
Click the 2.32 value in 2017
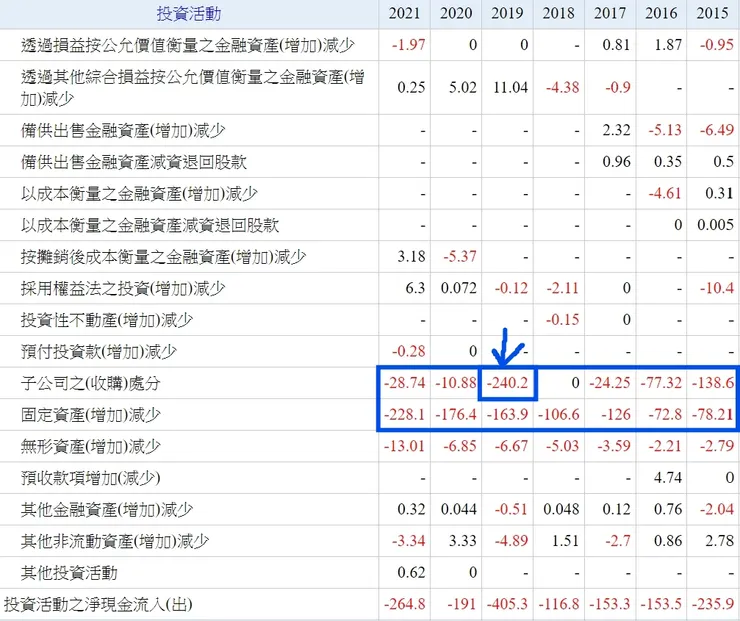coord(616,130)
